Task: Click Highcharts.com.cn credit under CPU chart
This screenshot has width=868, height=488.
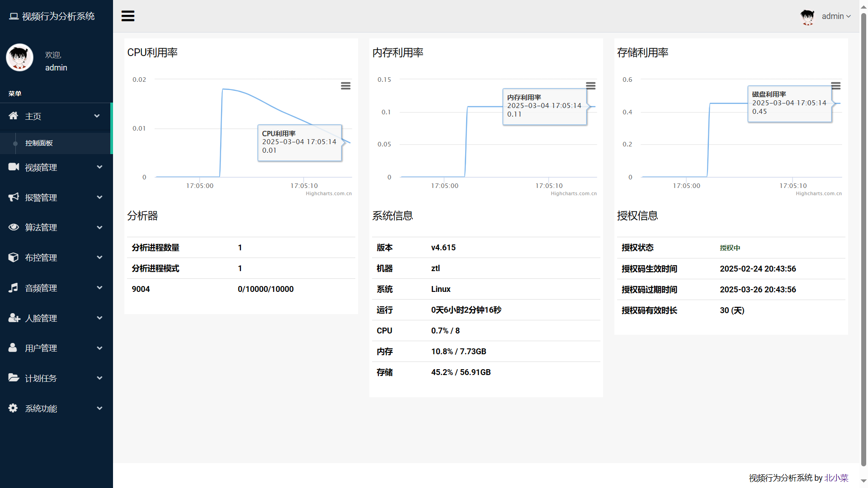Action: (x=329, y=194)
